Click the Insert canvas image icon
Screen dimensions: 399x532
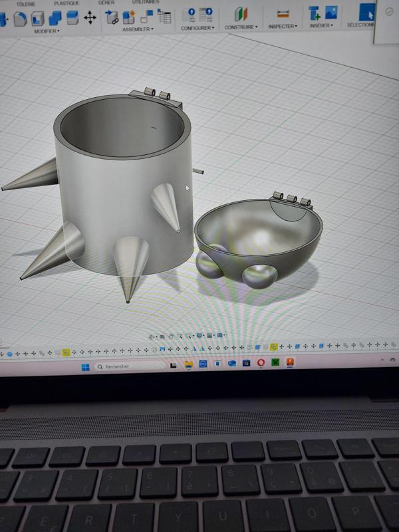click(331, 13)
